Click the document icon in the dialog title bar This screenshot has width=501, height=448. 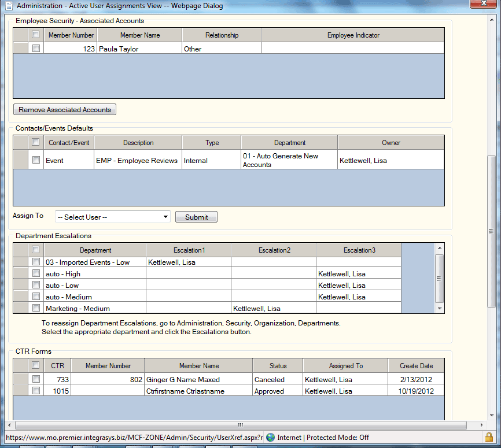pyautogui.click(x=9, y=5)
